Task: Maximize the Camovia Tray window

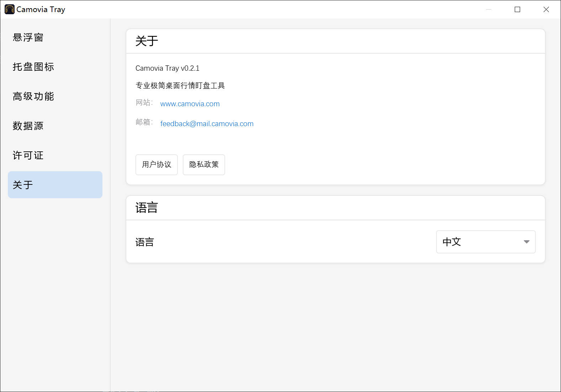Action: pos(517,9)
